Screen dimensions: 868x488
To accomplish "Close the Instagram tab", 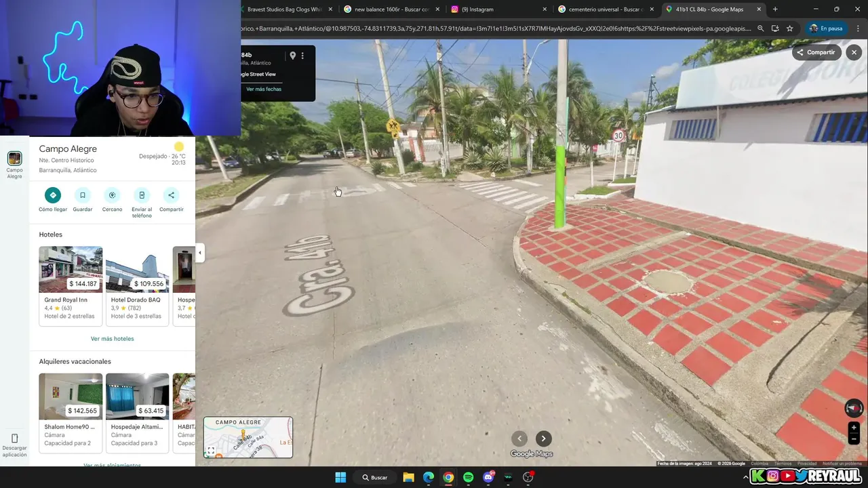I will point(545,9).
